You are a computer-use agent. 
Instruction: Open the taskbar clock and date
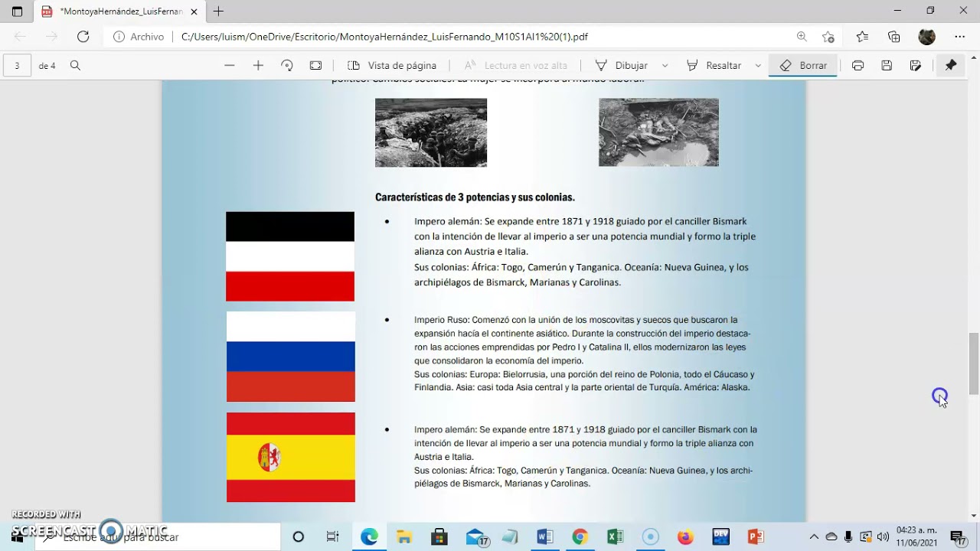point(917,536)
